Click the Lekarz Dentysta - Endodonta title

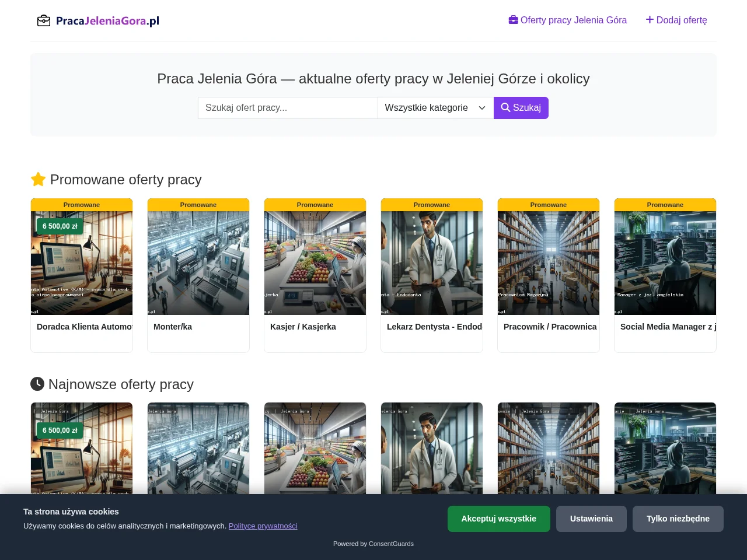coord(434,327)
